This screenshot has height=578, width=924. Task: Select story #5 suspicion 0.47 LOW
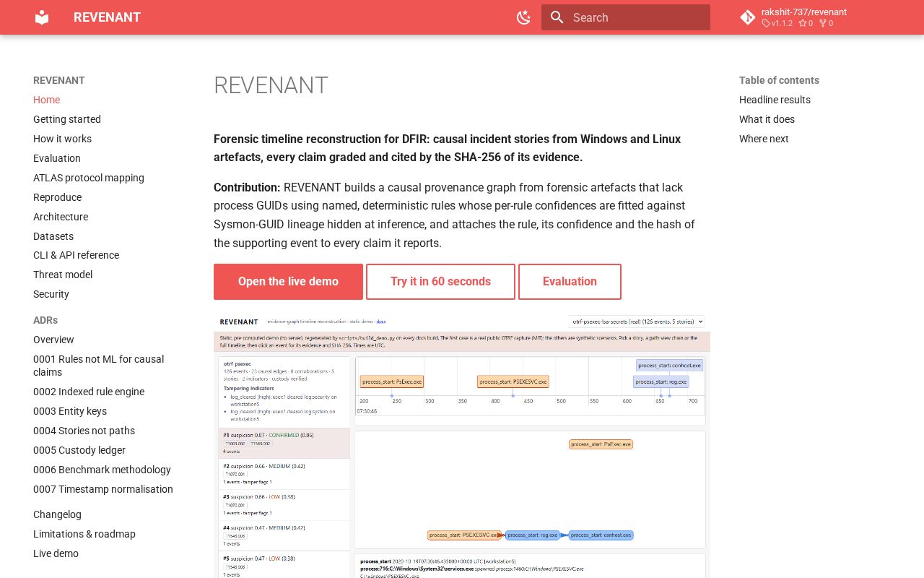284,565
